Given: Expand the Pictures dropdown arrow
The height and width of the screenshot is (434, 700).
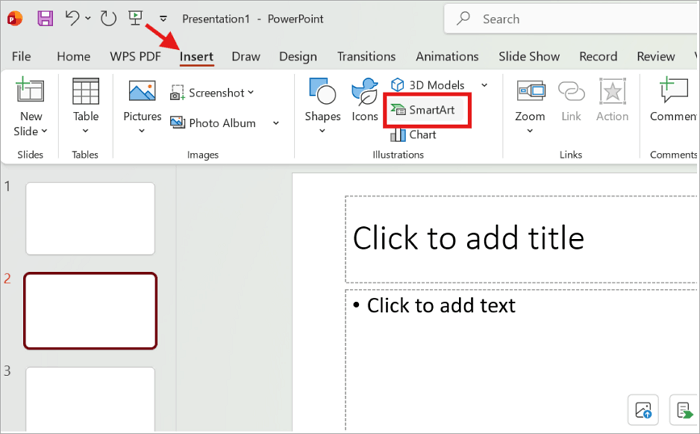Looking at the screenshot, I should pyautogui.click(x=142, y=131).
